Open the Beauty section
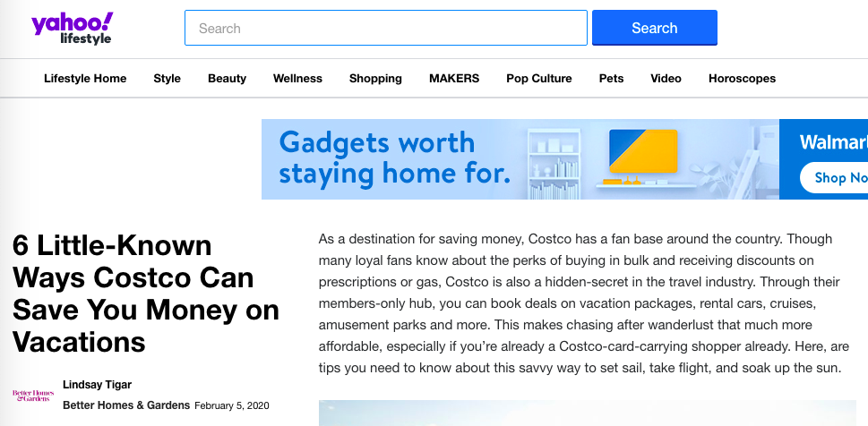868x426 pixels. tap(227, 79)
